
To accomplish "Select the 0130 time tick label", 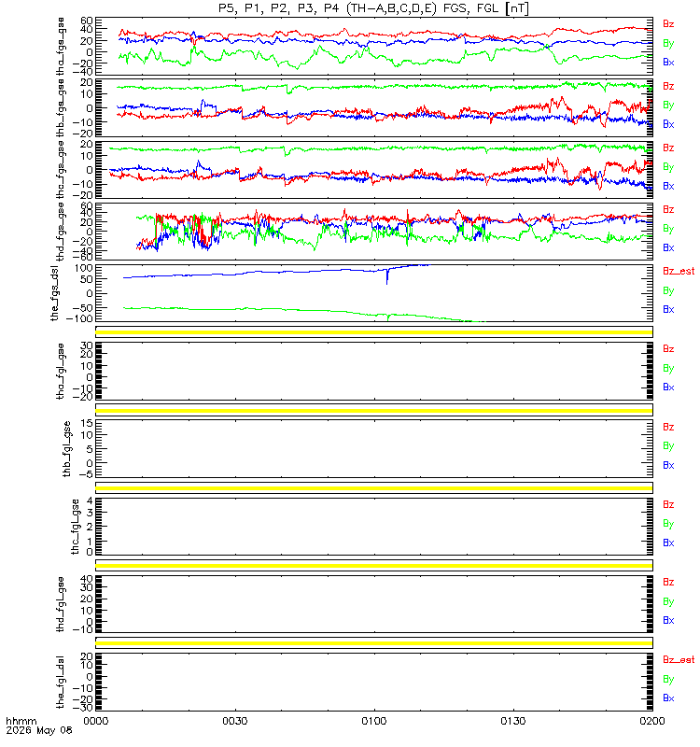I will click(x=512, y=721).
